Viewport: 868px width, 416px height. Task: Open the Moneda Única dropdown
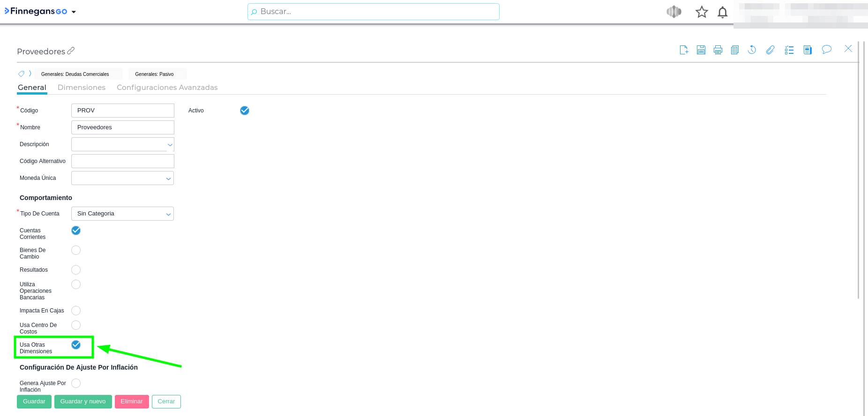122,178
